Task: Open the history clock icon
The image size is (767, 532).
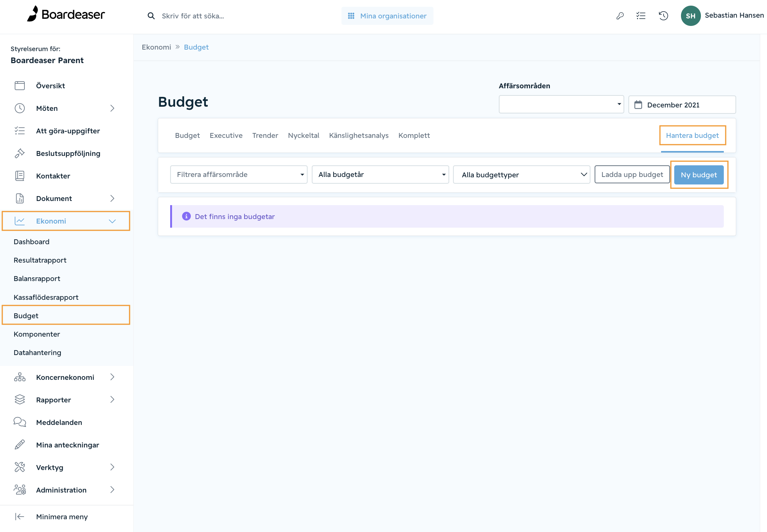Action: 663,16
